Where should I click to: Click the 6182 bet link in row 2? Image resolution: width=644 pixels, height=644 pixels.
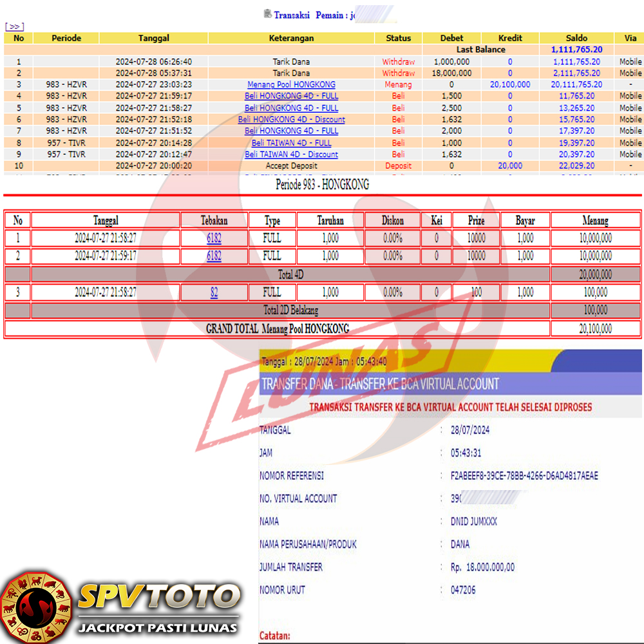[x=214, y=256]
